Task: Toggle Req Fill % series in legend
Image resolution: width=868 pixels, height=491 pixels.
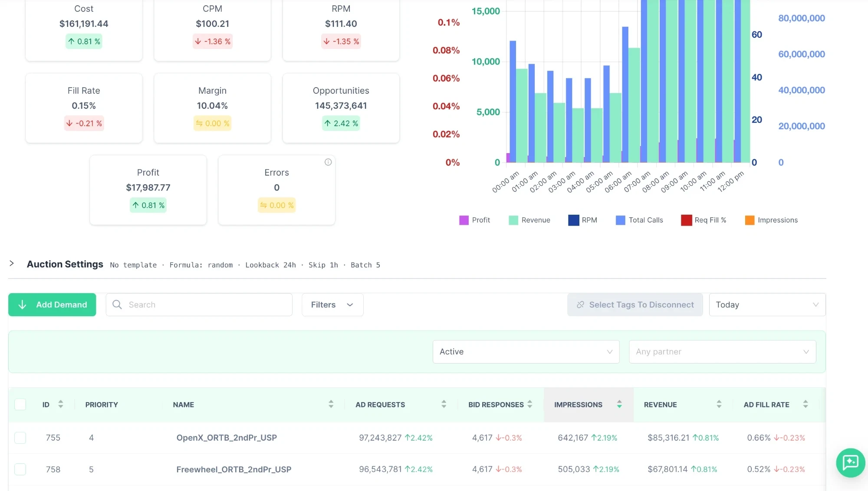Action: pyautogui.click(x=704, y=220)
